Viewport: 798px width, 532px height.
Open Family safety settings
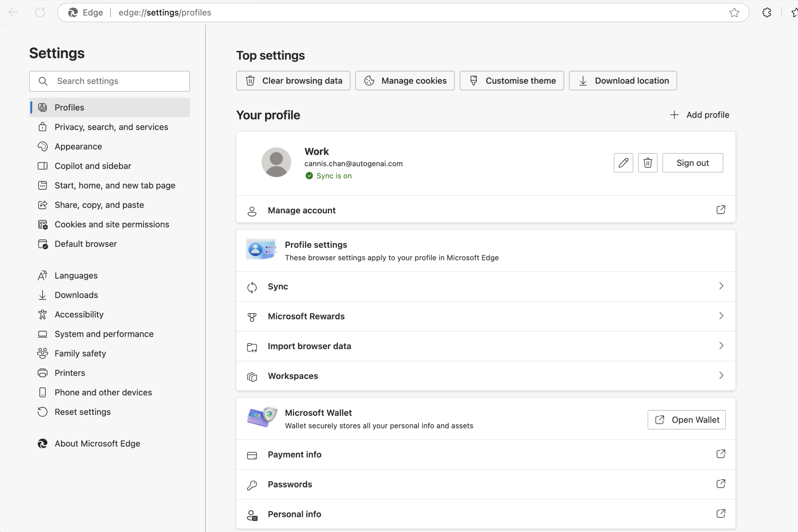tap(110, 354)
